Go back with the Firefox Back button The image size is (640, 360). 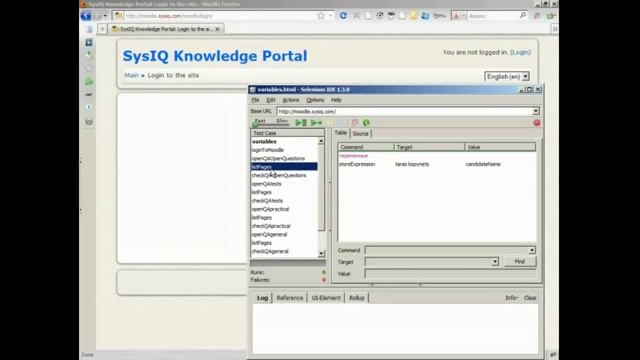tap(86, 16)
